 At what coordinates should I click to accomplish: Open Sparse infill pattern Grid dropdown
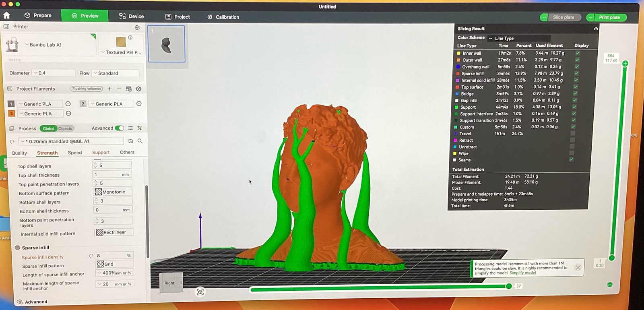pyautogui.click(x=114, y=264)
